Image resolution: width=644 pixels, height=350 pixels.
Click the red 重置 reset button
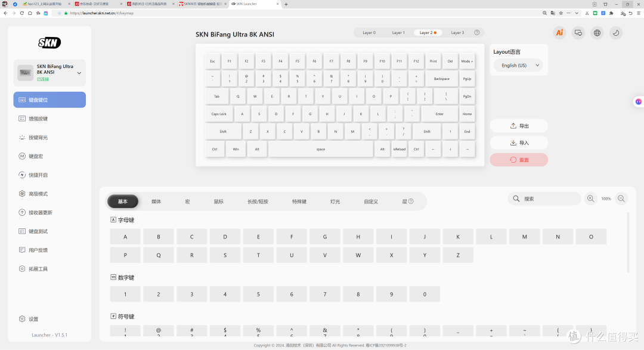pos(519,160)
